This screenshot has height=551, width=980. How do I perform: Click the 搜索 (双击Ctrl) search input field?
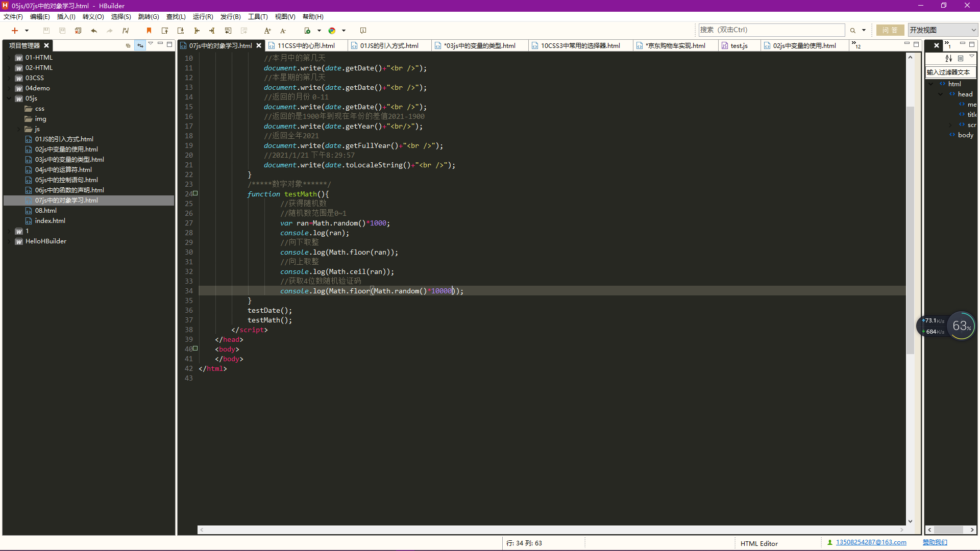point(771,30)
